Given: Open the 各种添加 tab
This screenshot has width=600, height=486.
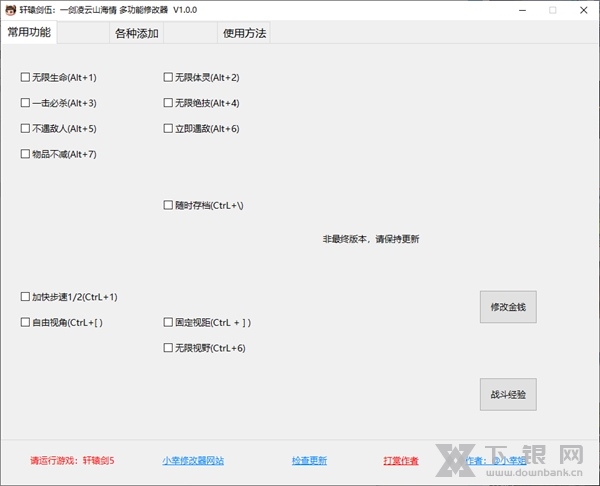Looking at the screenshot, I should pyautogui.click(x=137, y=34).
